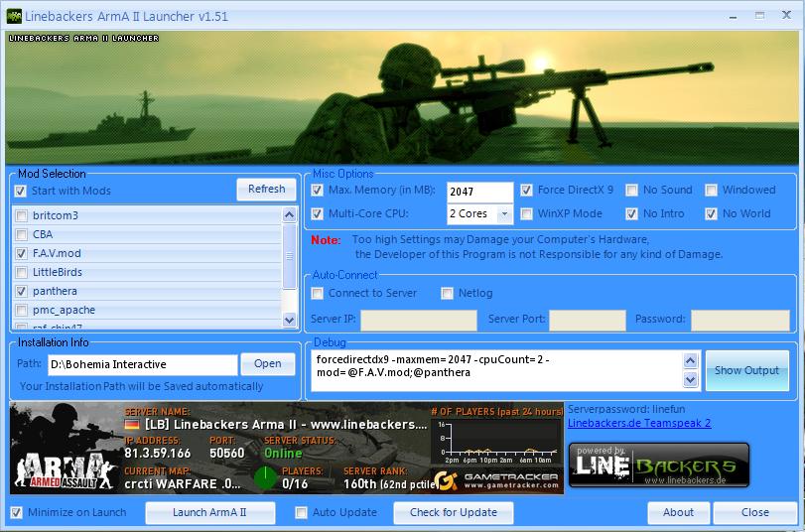The height and width of the screenshot is (532, 805).
Task: Toggle Minimize on Launch checkbox
Action: coord(17,512)
